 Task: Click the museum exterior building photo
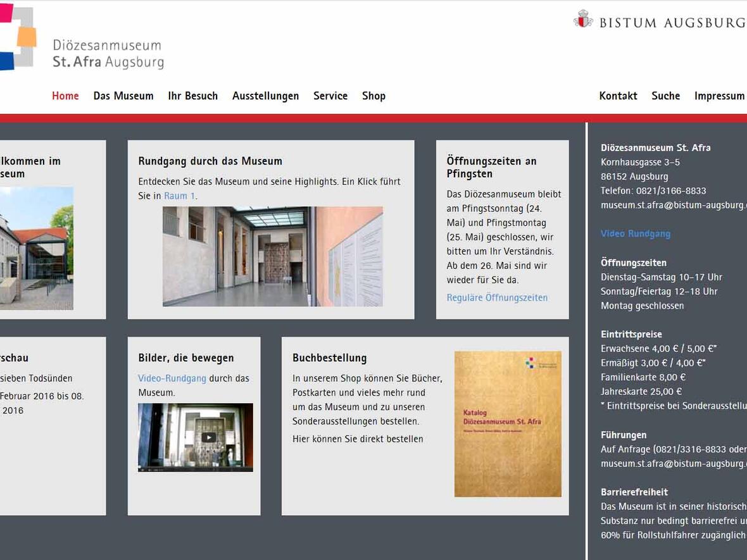pos(37,248)
